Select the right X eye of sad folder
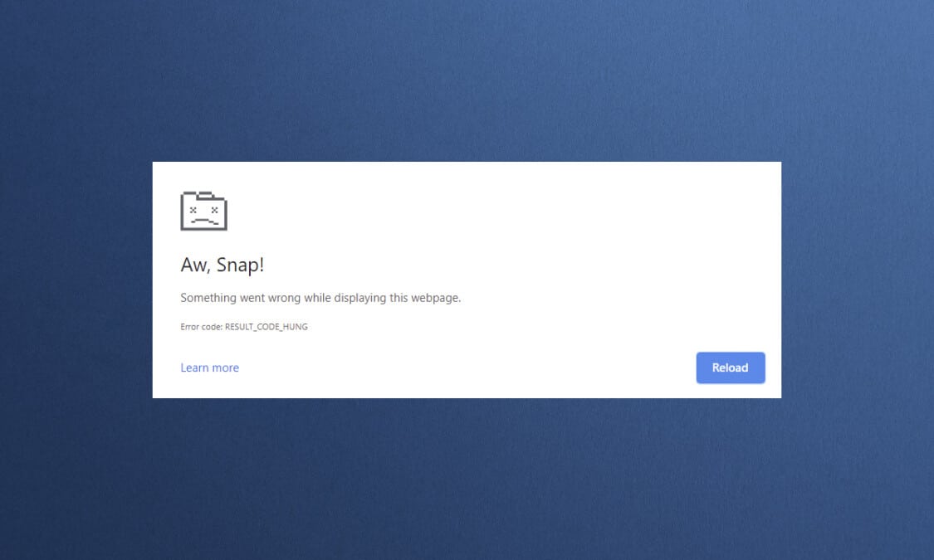The image size is (934, 560). [214, 210]
